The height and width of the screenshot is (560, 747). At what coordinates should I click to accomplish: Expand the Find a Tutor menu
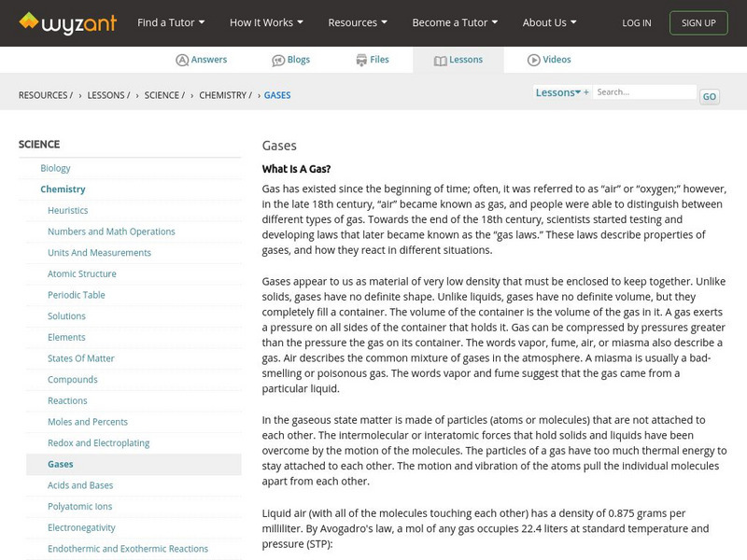(x=170, y=22)
